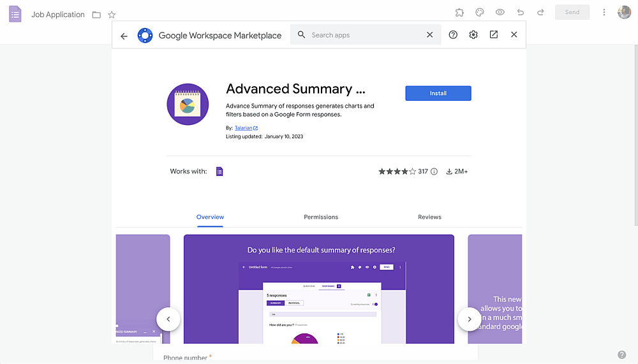
Task: Click the Google Workspace Marketplace logo
Action: click(145, 36)
